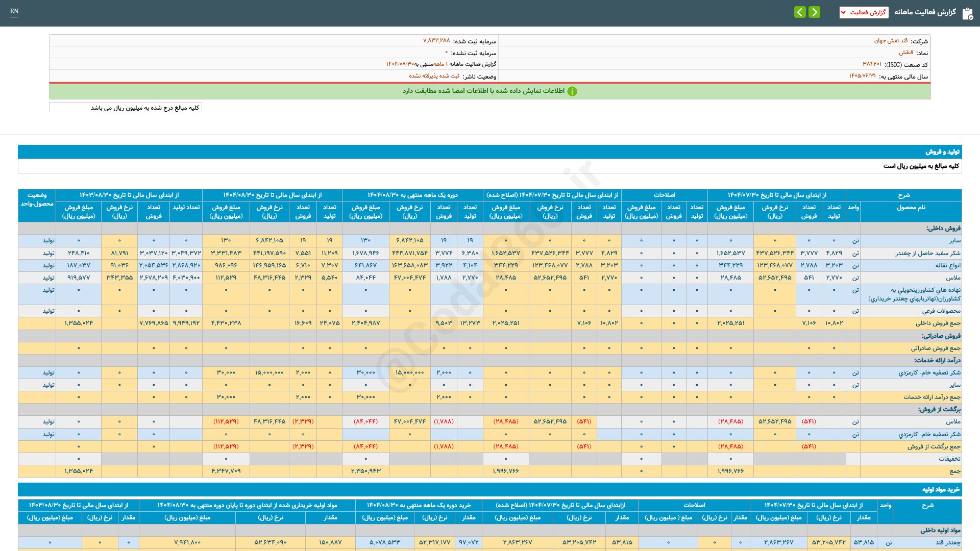The width and height of the screenshot is (980, 551).
Task: Click the green info icon in the banner
Action: [572, 91]
